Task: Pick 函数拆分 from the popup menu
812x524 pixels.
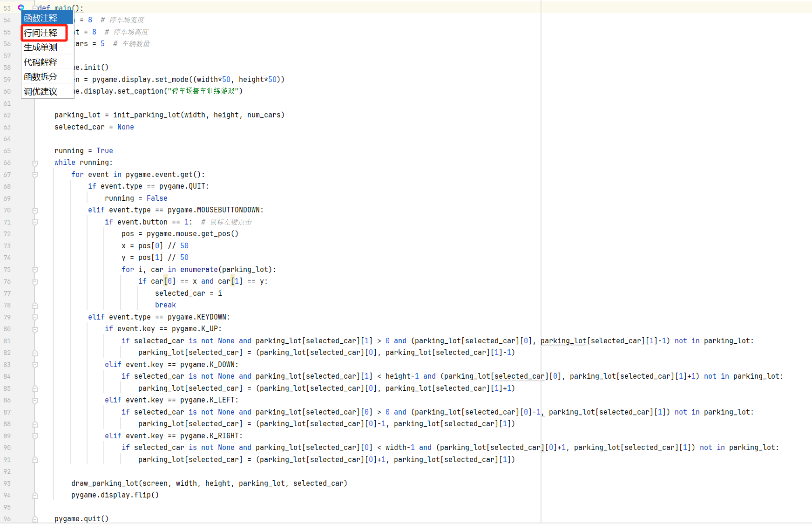Action: tap(47, 76)
